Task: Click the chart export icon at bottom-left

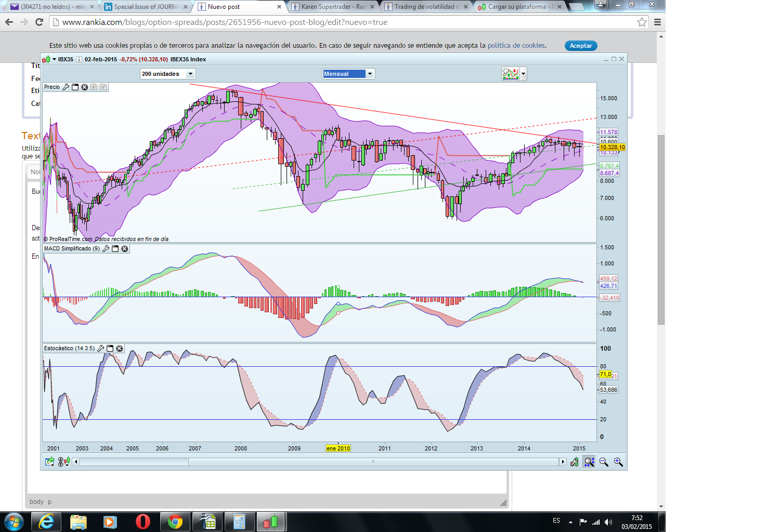Action: pos(49,462)
